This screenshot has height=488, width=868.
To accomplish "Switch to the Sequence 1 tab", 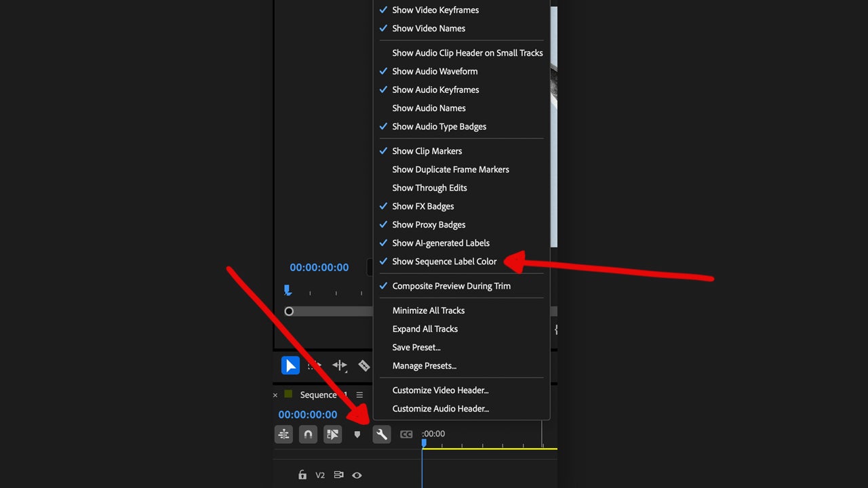I will [317, 394].
